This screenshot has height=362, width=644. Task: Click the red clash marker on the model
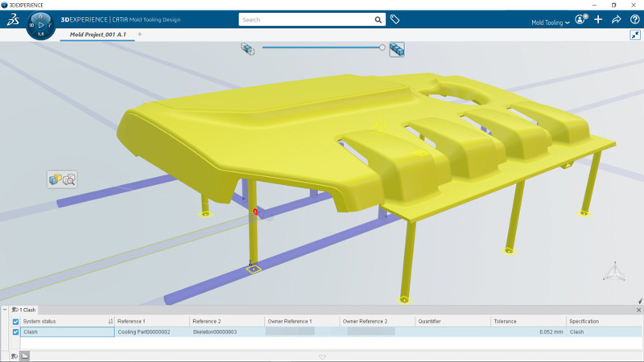pyautogui.click(x=255, y=212)
